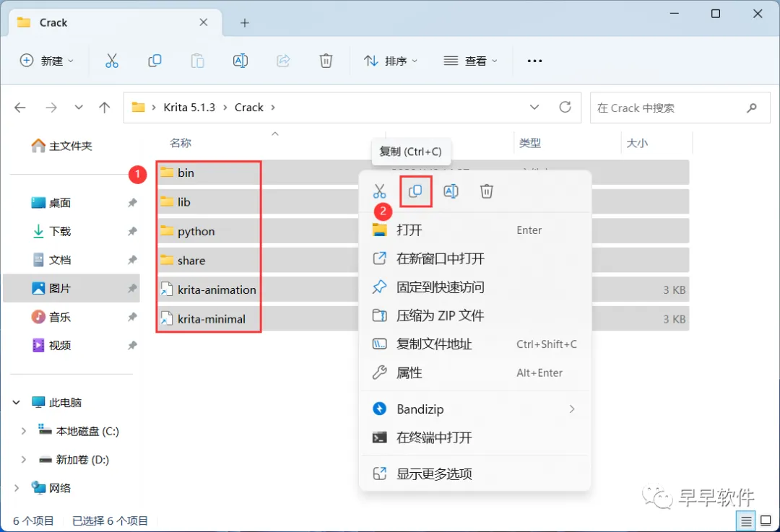Switch to large icons view in status bar
This screenshot has height=532, width=780.
[x=766, y=521]
